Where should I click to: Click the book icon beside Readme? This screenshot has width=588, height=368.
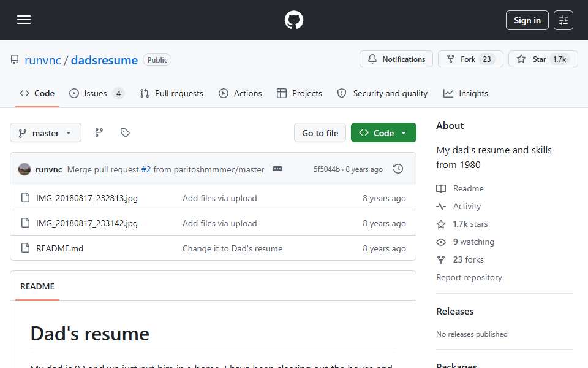pyautogui.click(x=441, y=188)
